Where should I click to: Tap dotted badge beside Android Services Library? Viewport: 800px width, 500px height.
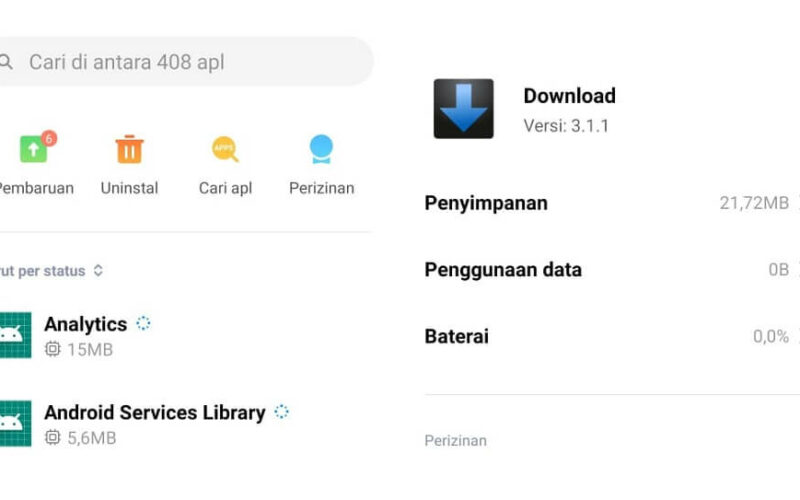point(281,411)
